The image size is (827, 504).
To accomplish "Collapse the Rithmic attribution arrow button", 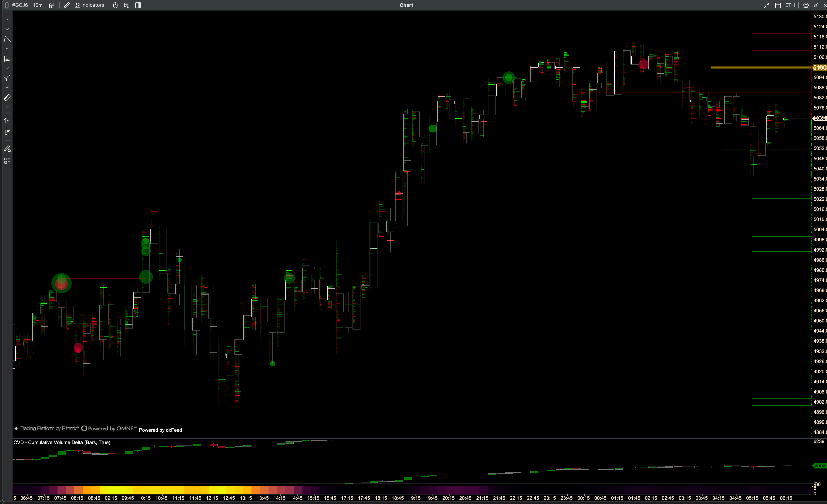I will point(16,429).
